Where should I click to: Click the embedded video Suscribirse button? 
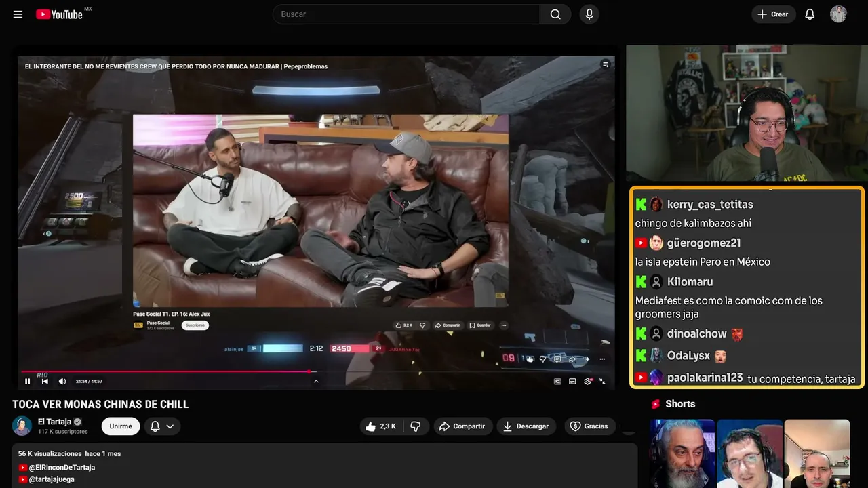point(195,325)
